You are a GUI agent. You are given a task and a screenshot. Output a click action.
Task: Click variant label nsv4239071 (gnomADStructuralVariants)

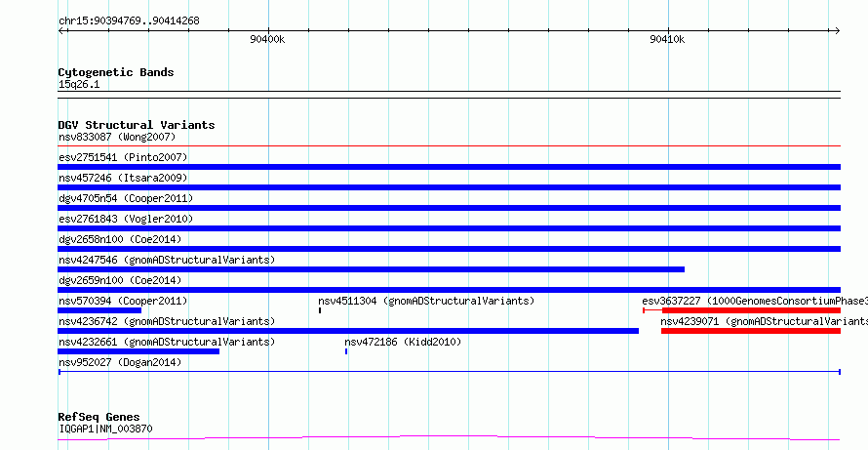pos(764,321)
